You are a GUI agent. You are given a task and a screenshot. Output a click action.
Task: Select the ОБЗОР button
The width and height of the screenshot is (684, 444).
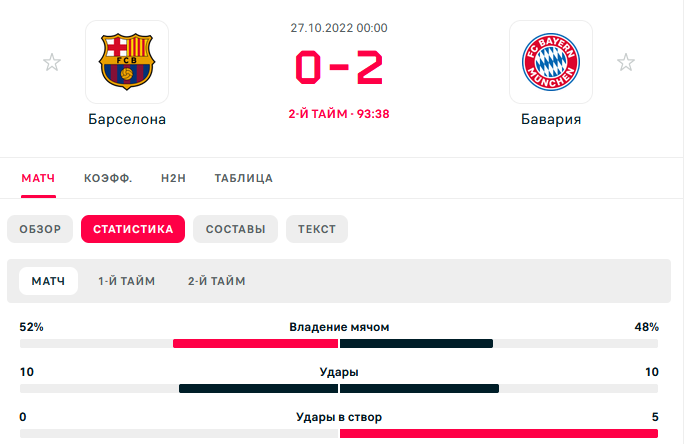click(40, 229)
